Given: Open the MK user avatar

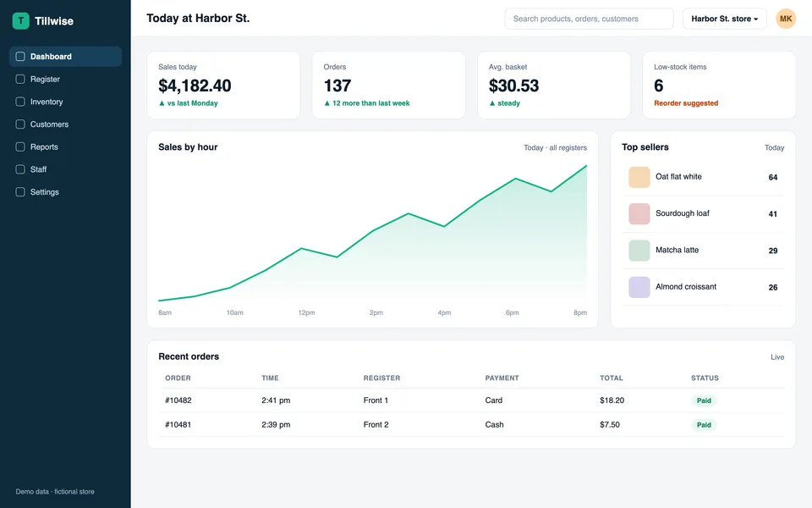Looking at the screenshot, I should (786, 19).
